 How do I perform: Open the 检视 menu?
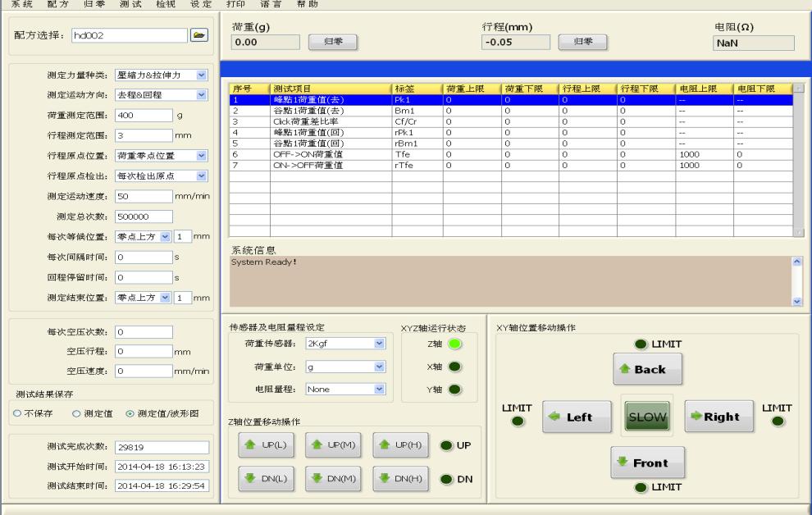pos(166,3)
